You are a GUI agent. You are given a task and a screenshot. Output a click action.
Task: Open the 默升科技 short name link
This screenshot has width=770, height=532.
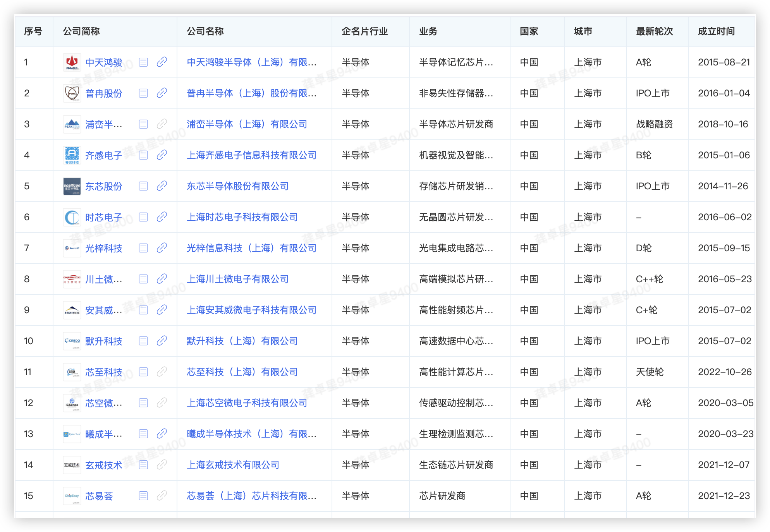tap(104, 341)
